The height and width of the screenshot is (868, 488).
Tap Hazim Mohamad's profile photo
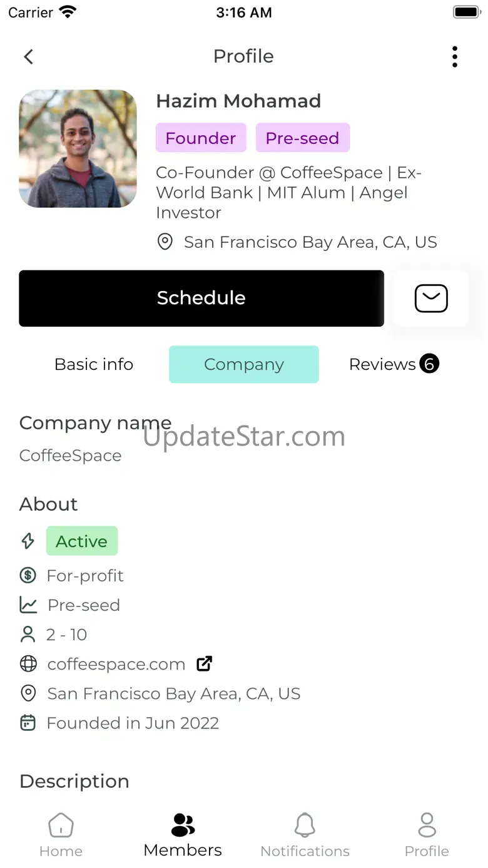pos(78,149)
